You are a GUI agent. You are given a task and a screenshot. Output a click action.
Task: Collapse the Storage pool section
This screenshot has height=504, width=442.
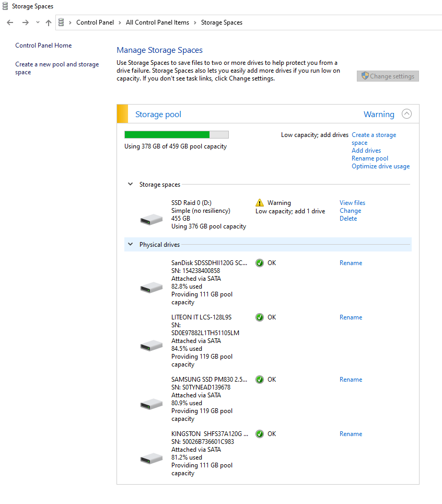point(406,113)
